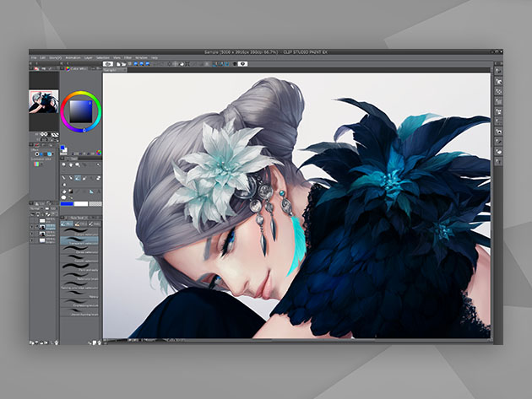Click the new layer icon at Layer palette bottom-left
This screenshot has width=532, height=399.
coord(31,342)
